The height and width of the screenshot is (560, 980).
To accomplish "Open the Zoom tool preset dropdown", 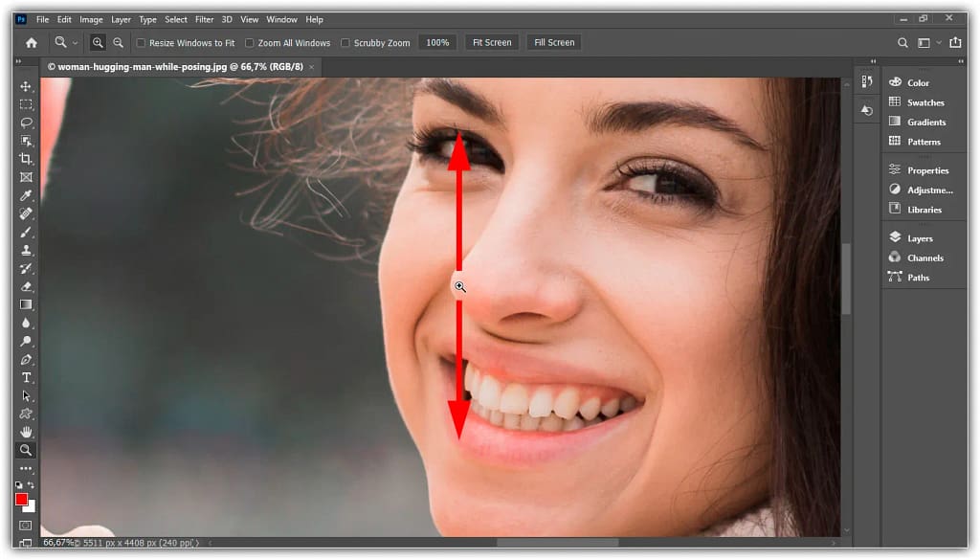I will click(x=66, y=42).
